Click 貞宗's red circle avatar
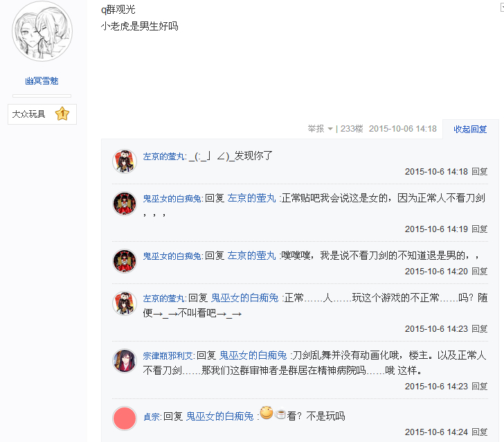Screen dimensions: 504x442 (125, 418)
